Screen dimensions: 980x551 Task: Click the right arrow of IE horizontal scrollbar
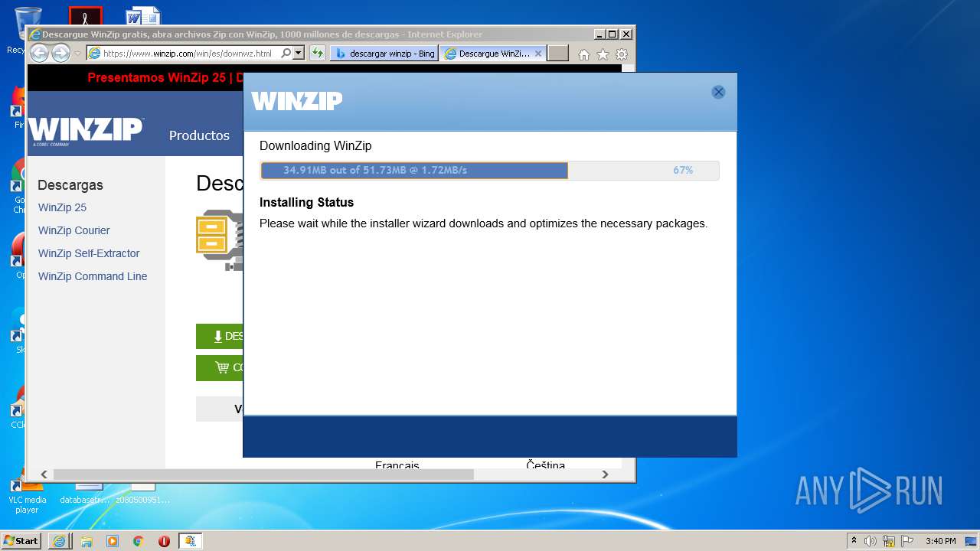coord(605,474)
